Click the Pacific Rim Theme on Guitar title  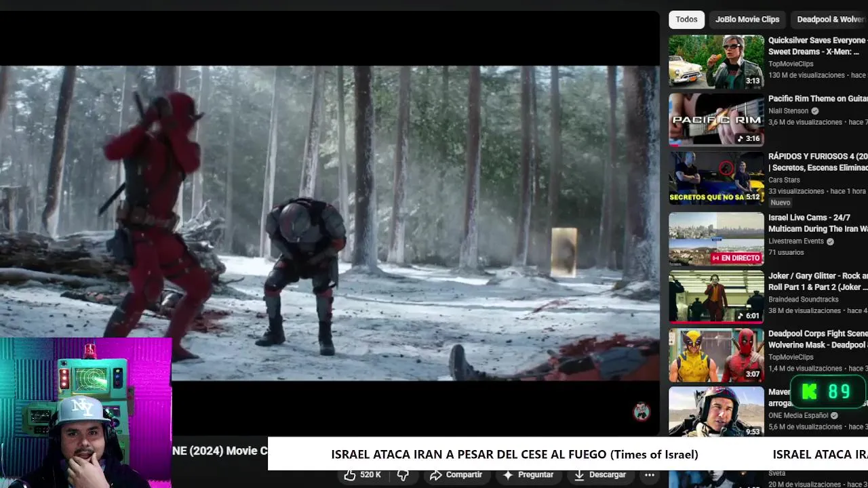point(818,99)
